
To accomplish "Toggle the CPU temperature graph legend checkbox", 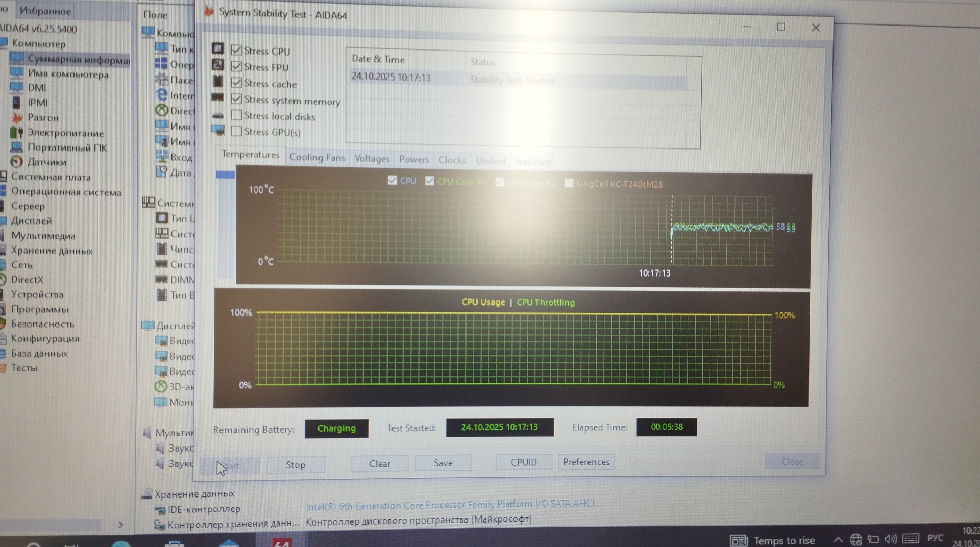I will coord(392,181).
